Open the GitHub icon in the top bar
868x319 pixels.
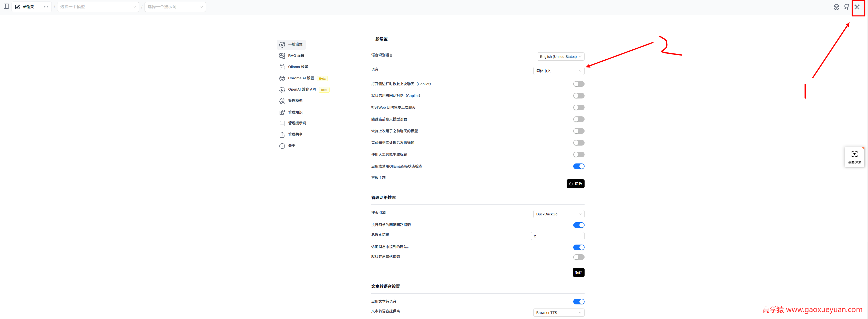[x=846, y=6]
